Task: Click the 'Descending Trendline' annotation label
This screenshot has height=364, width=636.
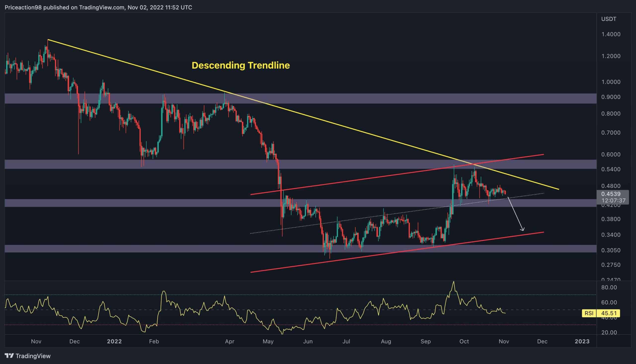Action: point(241,66)
